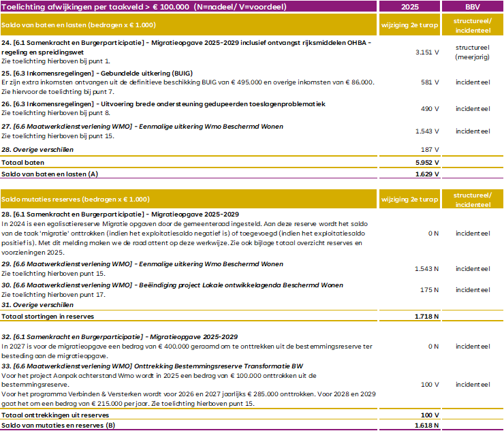Click the "structureel (meerjarig)" cell

(473, 52)
